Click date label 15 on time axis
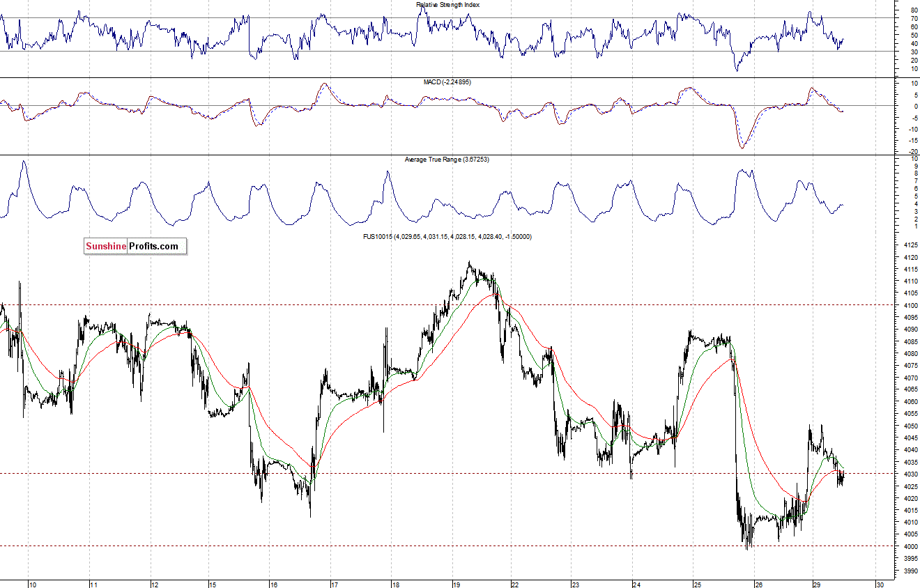This screenshot has width=920, height=588. tap(214, 584)
